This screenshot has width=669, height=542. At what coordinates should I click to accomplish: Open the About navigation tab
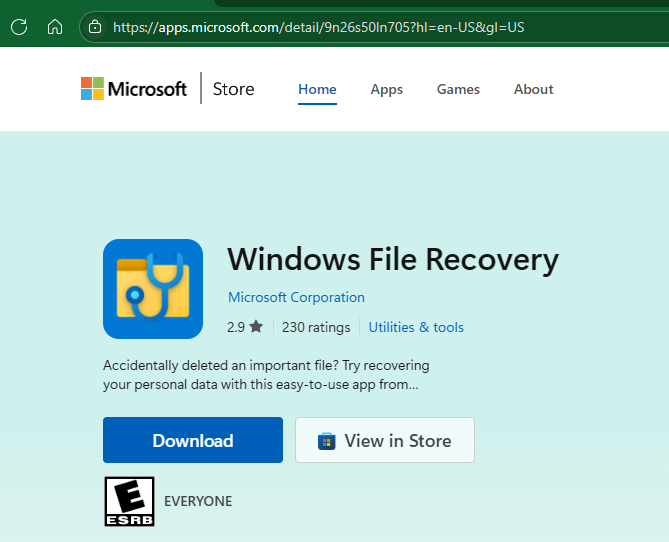533,89
